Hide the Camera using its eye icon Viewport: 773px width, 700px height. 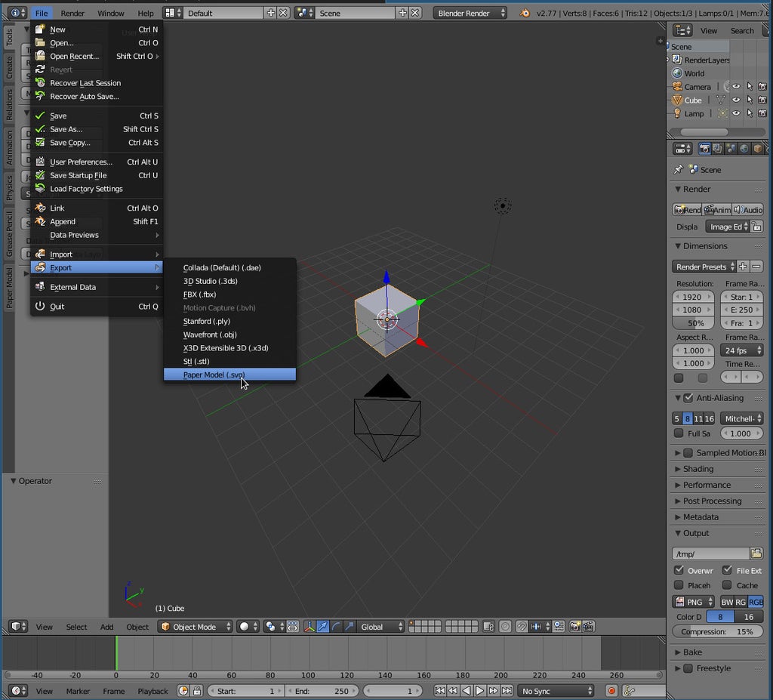point(736,87)
